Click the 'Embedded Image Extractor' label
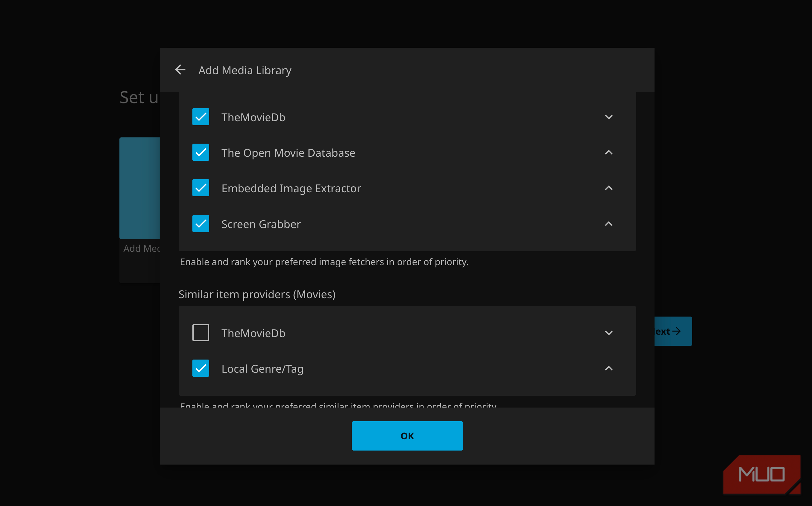This screenshot has width=812, height=506. (291, 188)
